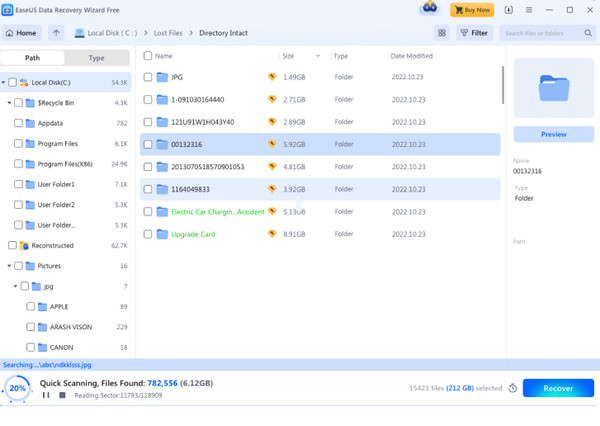The image size is (600, 426).
Task: Open the hamburger menu in title bar
Action: [x=529, y=10]
